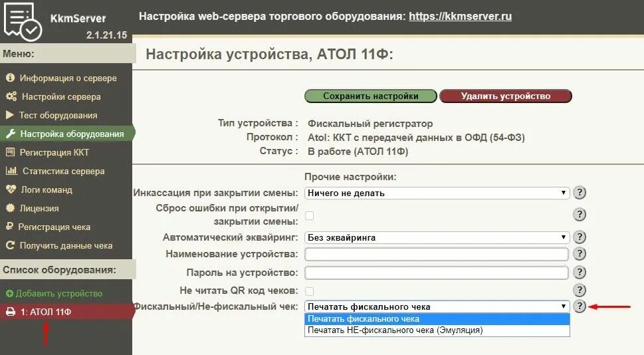Image resolution: width=644 pixels, height=355 pixels.
Task: Click the ruble icon beside Регистрация чека
Action: point(10,227)
